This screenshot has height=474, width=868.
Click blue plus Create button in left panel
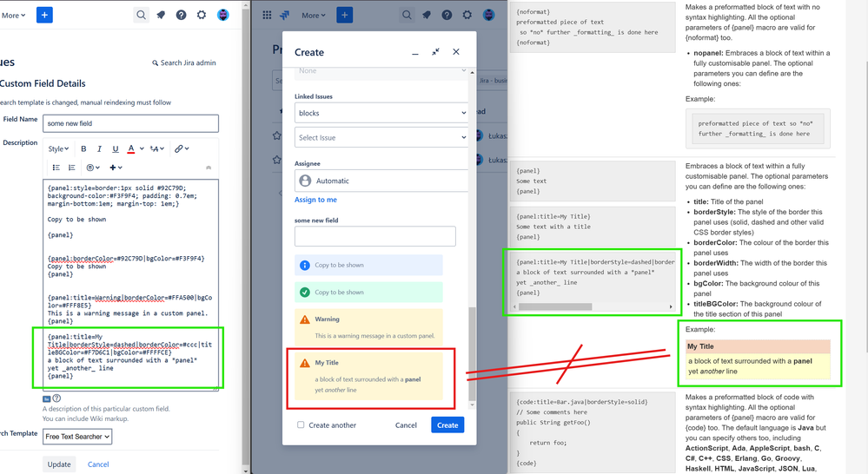click(x=44, y=15)
